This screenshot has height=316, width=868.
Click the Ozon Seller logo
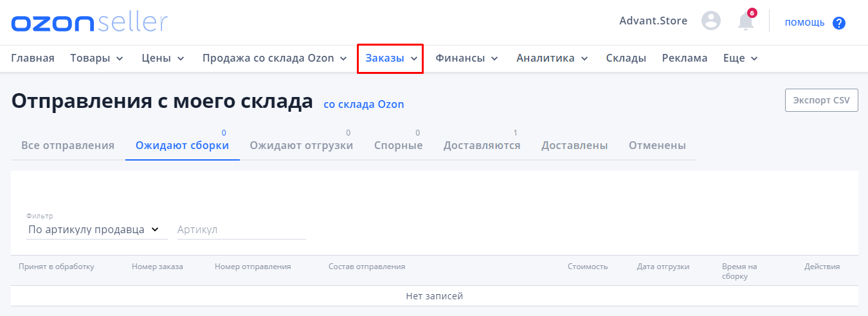[89, 22]
